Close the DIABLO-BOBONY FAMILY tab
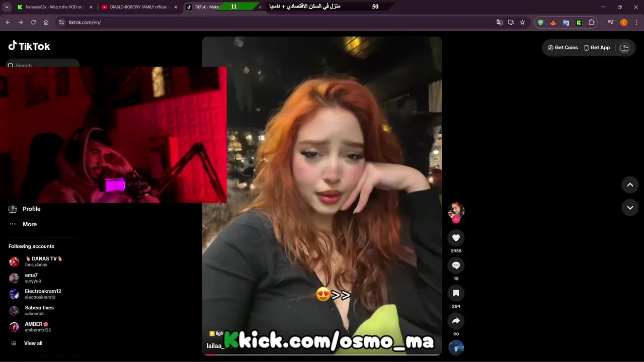644x362 pixels. tap(176, 7)
